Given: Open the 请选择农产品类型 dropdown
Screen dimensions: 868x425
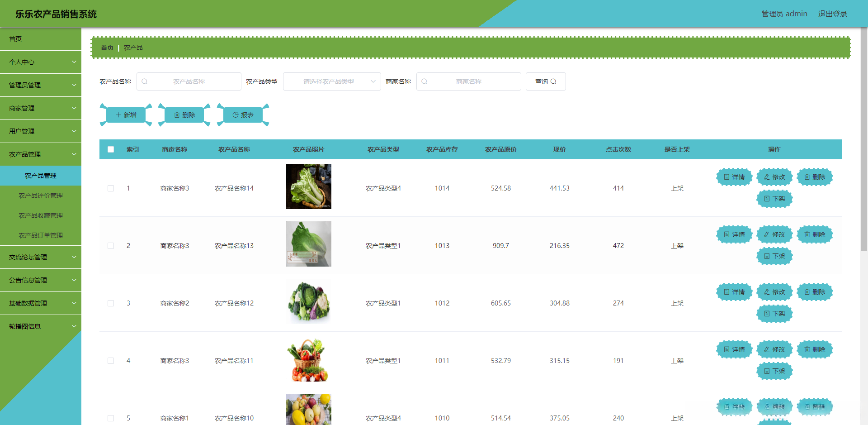Looking at the screenshot, I should tap(331, 81).
